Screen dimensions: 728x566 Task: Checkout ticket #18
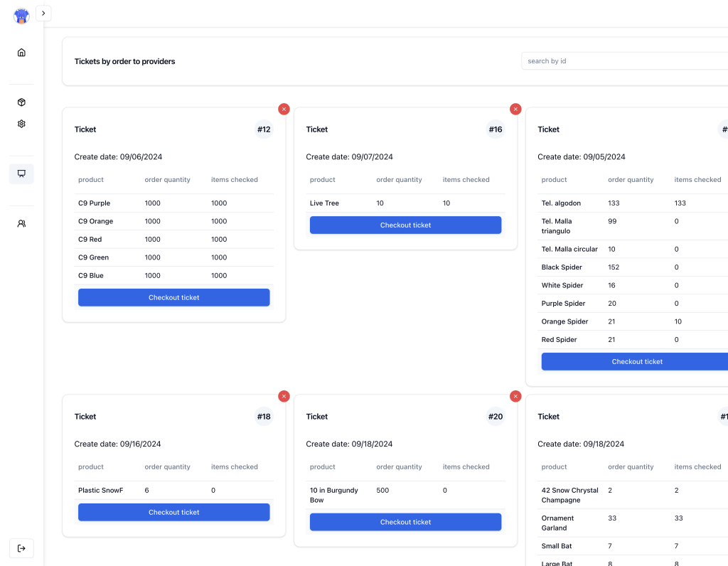pos(173,512)
